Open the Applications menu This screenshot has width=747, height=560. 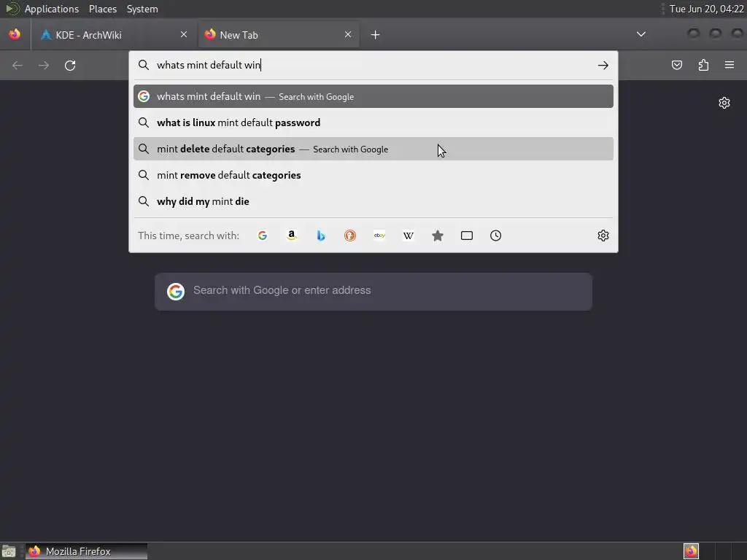click(x=52, y=9)
